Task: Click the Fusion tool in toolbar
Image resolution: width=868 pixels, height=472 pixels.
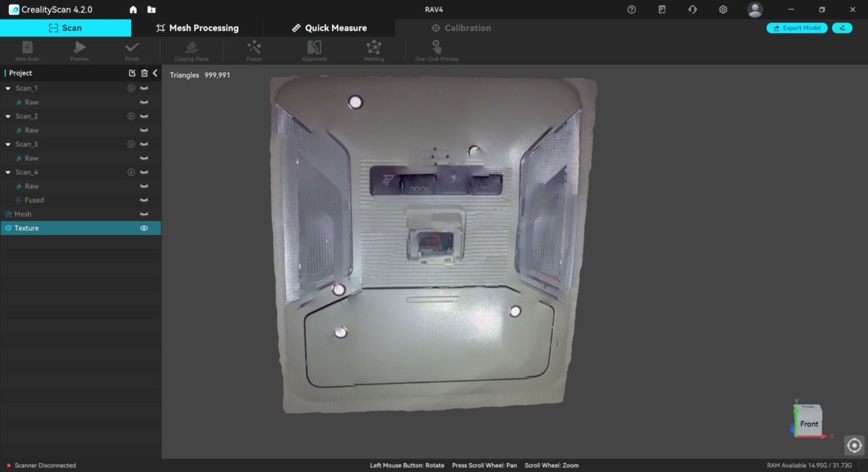Action: point(254,48)
